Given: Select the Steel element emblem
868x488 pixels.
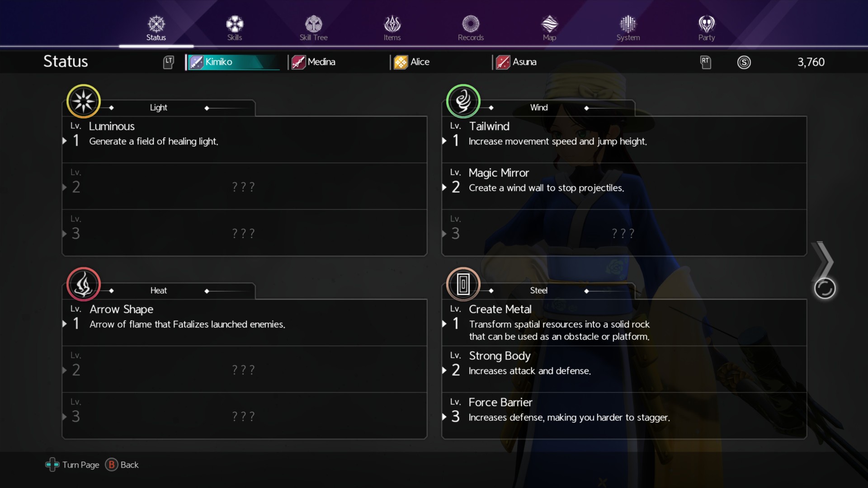Looking at the screenshot, I should point(463,284).
